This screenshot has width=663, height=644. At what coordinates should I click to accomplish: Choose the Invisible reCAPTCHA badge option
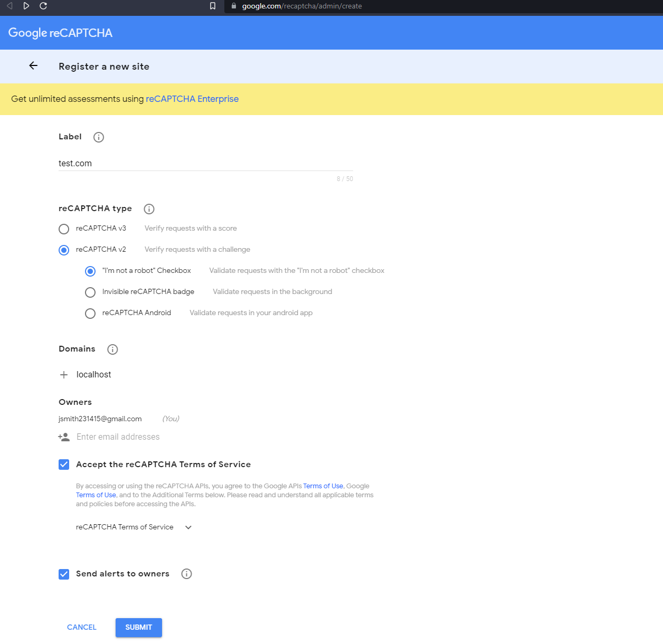[90, 292]
